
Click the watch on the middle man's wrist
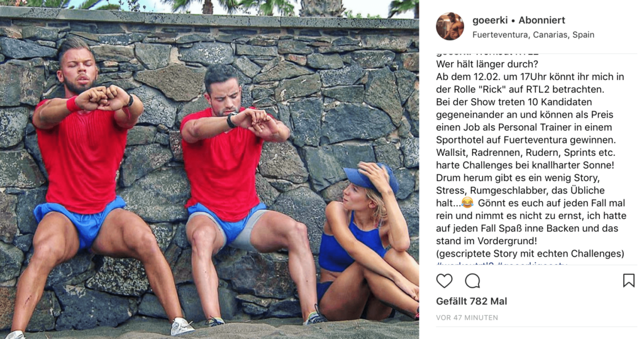231,120
